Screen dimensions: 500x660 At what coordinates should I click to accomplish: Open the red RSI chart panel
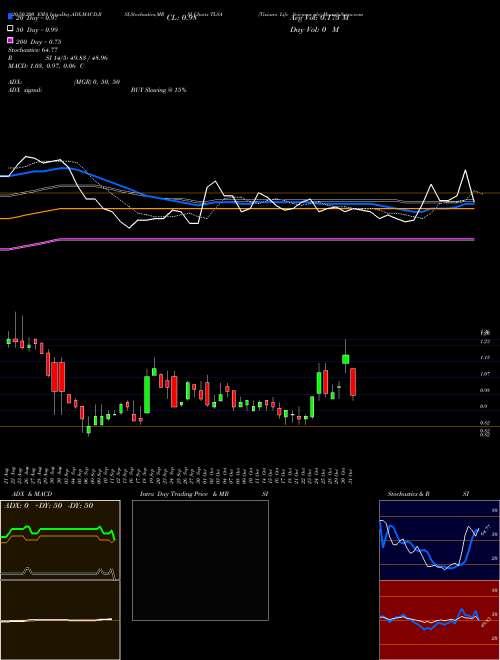coord(439,620)
